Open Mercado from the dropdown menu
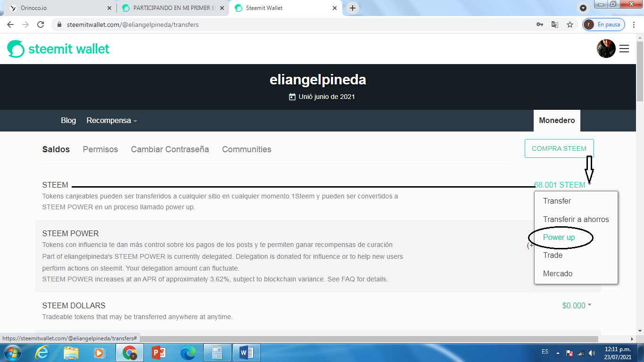The width and height of the screenshot is (644, 362). click(x=558, y=273)
